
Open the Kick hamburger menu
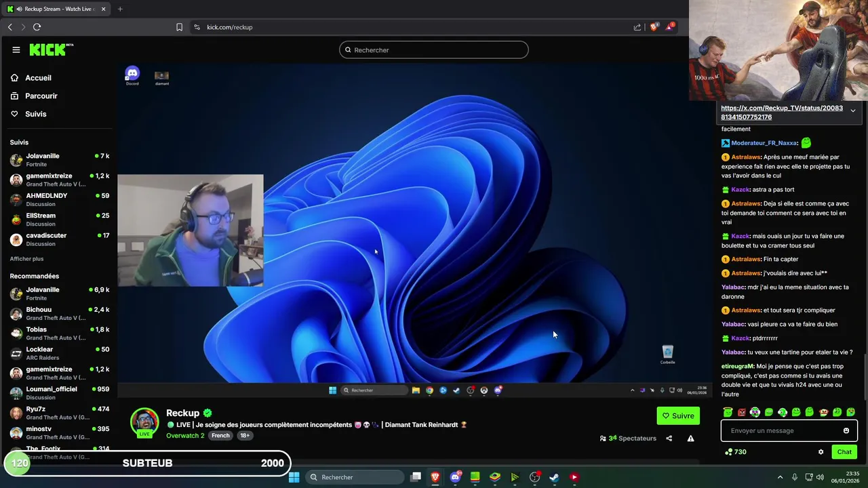pyautogui.click(x=16, y=49)
